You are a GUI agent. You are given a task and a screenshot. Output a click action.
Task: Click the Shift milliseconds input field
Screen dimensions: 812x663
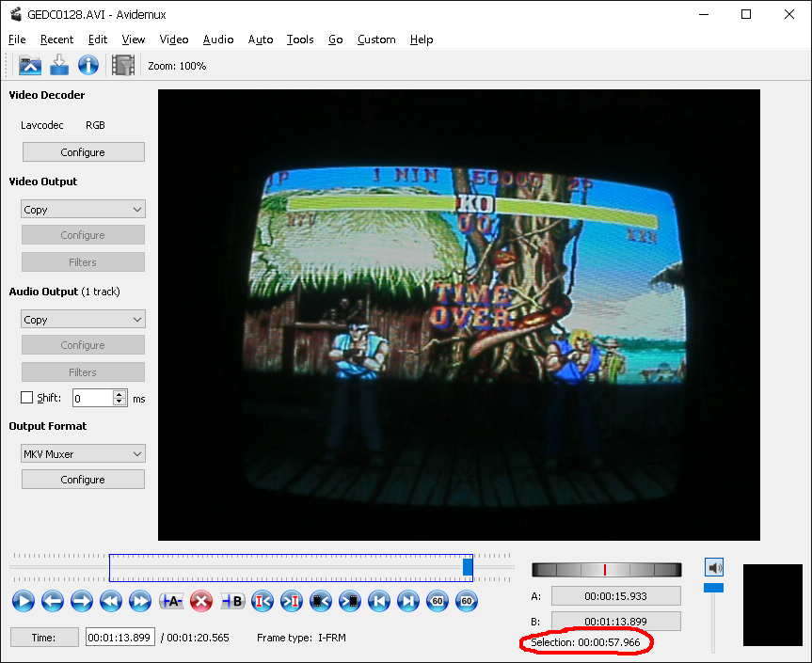coord(93,398)
